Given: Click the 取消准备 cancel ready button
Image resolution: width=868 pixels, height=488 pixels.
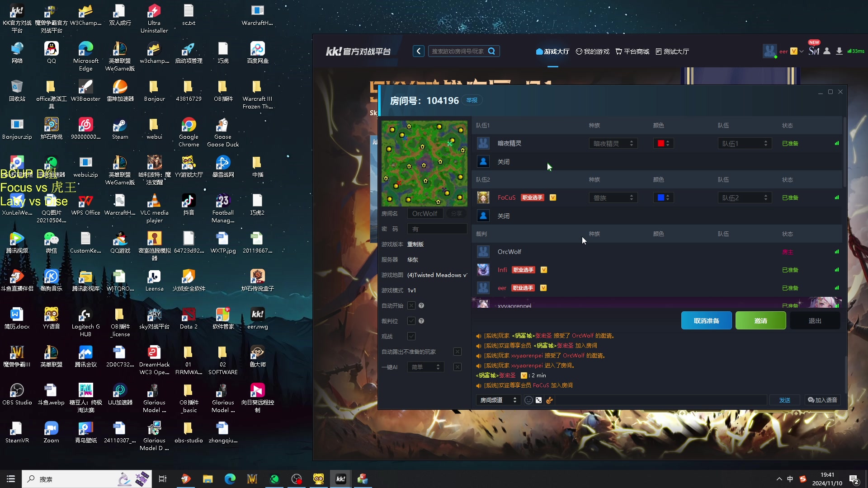Looking at the screenshot, I should (x=706, y=320).
